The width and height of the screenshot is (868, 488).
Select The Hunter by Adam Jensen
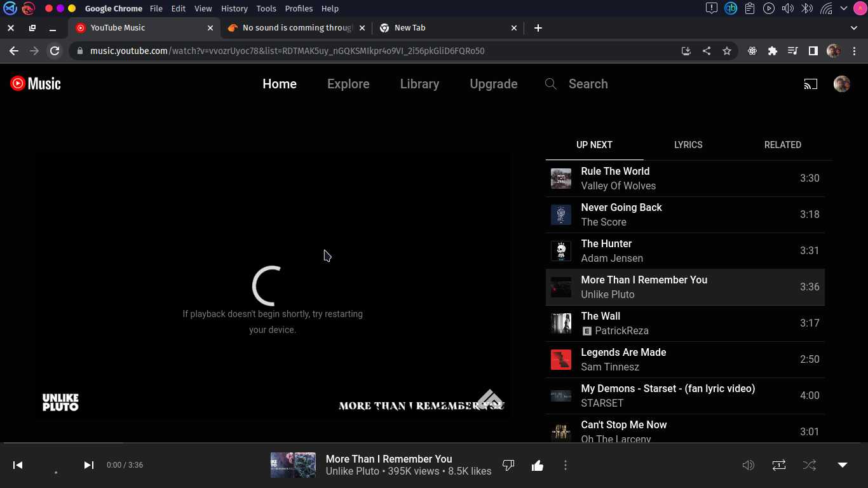coord(685,251)
